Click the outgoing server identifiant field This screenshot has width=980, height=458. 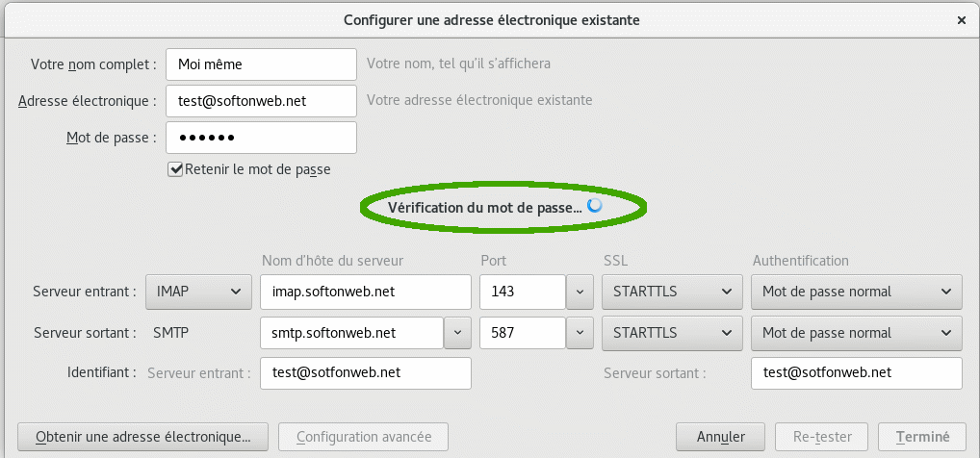(x=856, y=373)
